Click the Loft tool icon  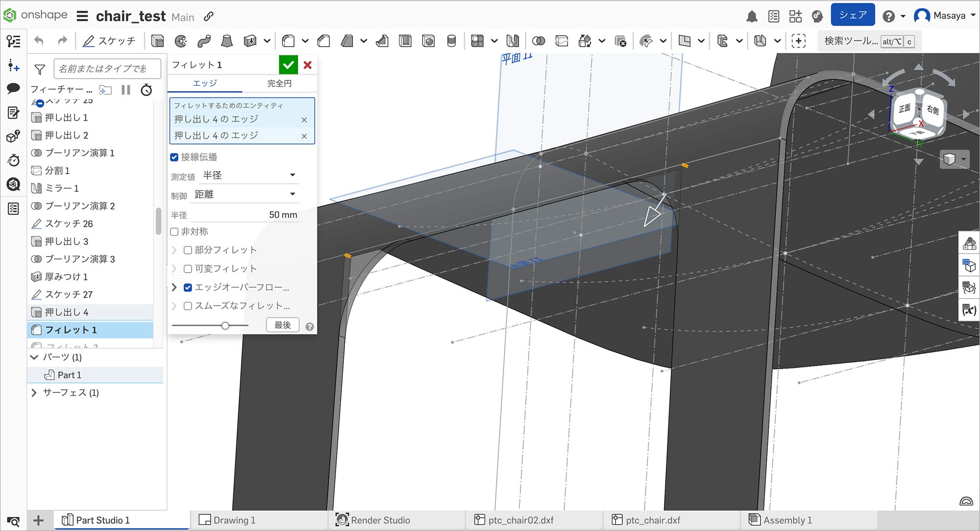click(x=227, y=41)
